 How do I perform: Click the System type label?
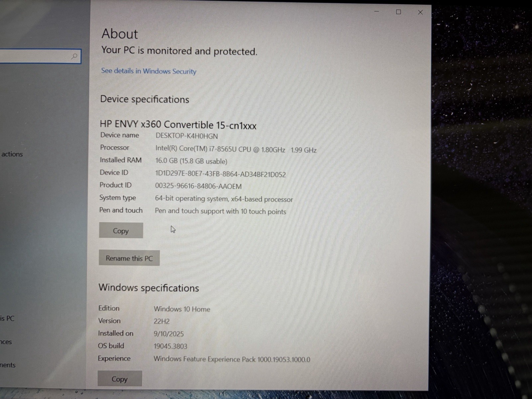point(118,198)
